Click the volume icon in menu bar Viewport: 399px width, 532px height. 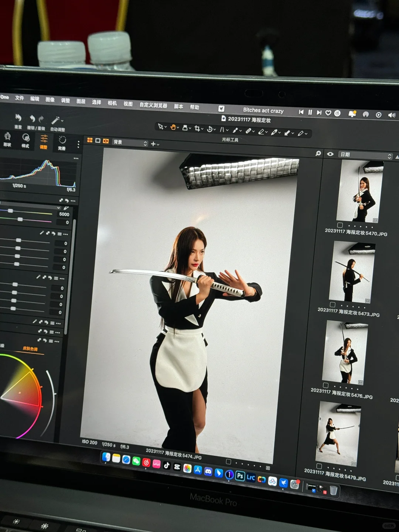(x=392, y=115)
